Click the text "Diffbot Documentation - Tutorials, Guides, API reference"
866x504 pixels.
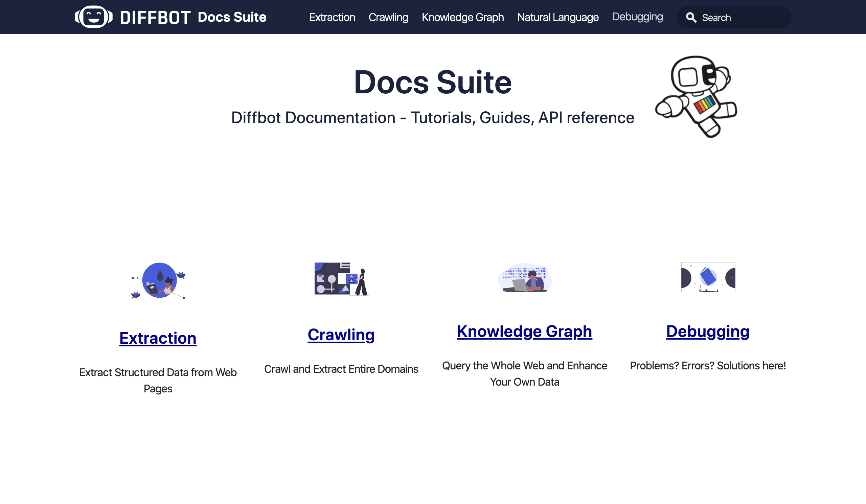click(x=433, y=117)
